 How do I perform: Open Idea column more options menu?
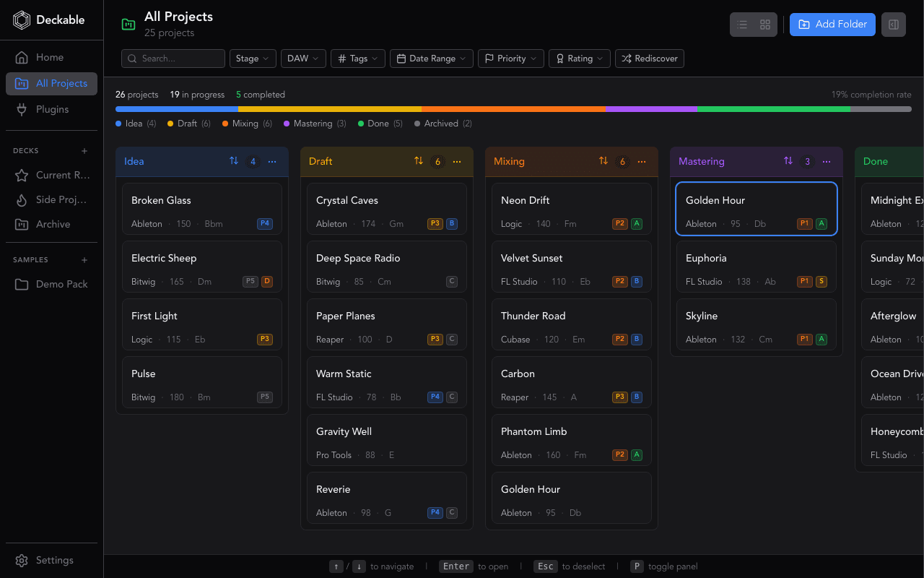272,162
